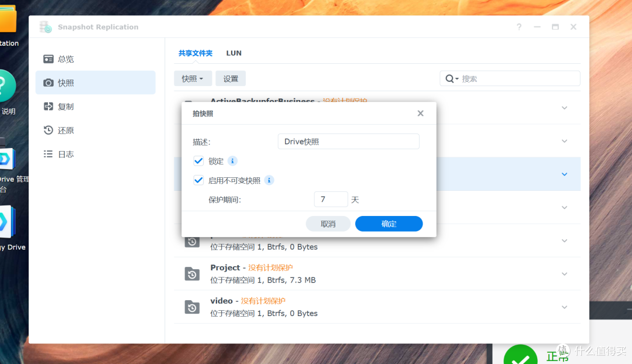The image size is (632, 364).
Task: Click the video shared folder snapshot icon
Action: 192,307
